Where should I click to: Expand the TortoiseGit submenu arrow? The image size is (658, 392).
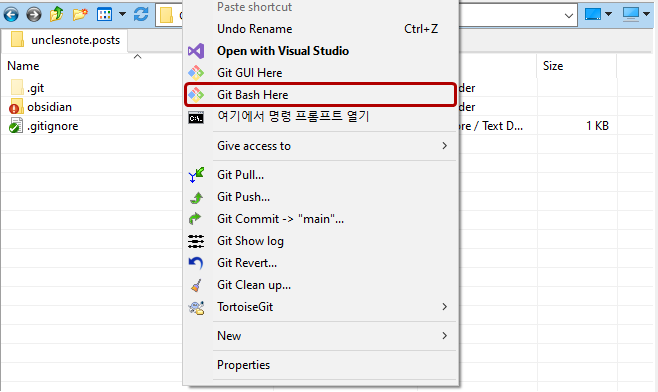444,307
